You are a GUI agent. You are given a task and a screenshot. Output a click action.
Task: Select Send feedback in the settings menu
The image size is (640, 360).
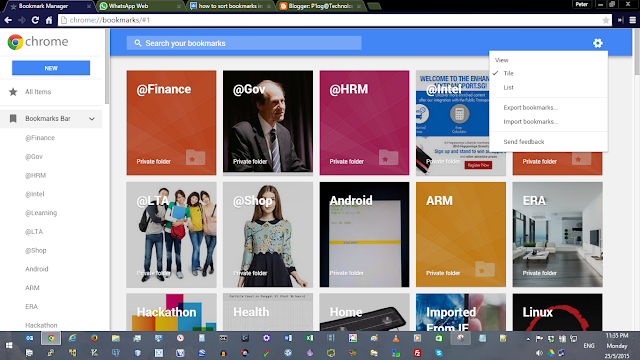[x=548, y=142]
